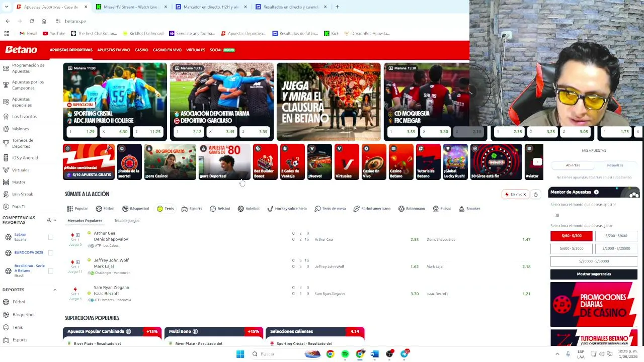Switch to the Básquetbol sport tab

pyautogui.click(x=136, y=209)
